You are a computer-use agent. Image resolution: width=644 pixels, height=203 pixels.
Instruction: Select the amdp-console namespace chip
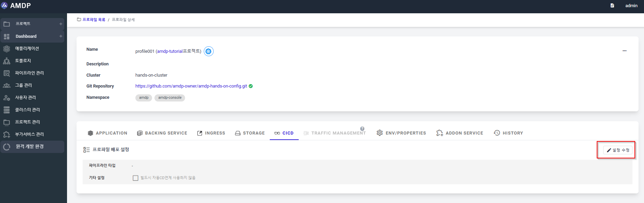coord(170,98)
